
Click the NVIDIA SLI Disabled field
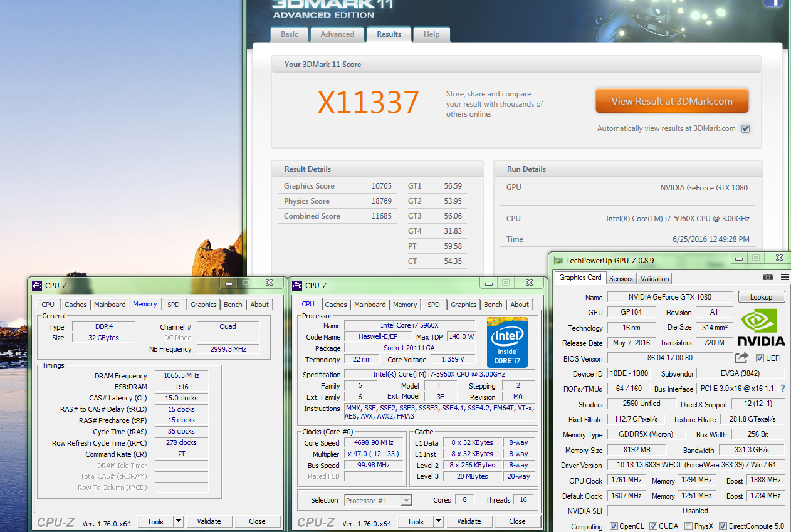click(x=696, y=511)
